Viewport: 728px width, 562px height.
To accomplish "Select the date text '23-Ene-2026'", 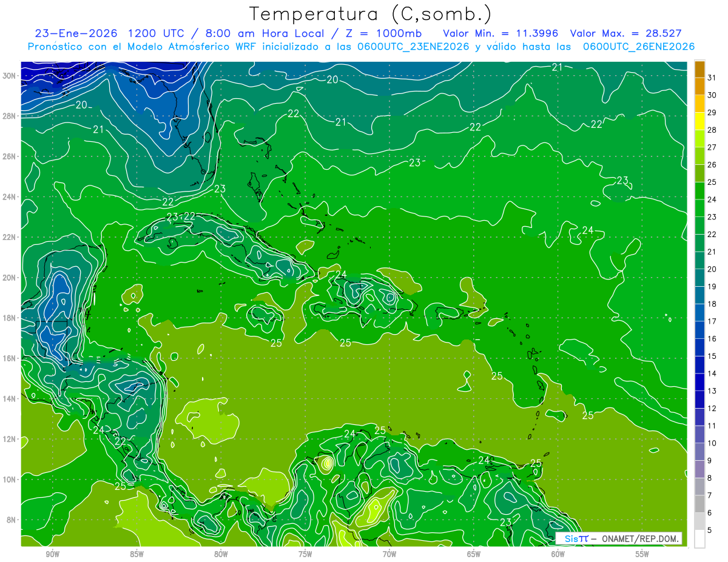I will click(78, 33).
